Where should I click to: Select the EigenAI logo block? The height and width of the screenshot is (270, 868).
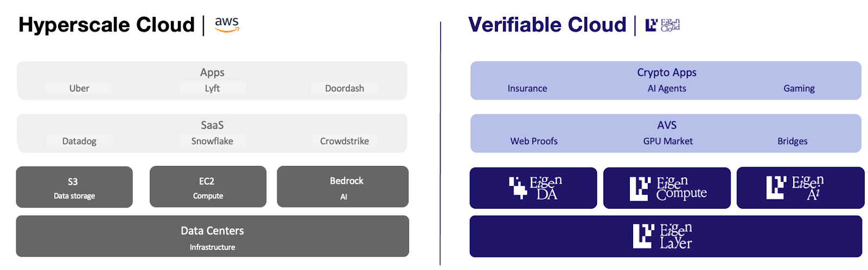click(800, 188)
